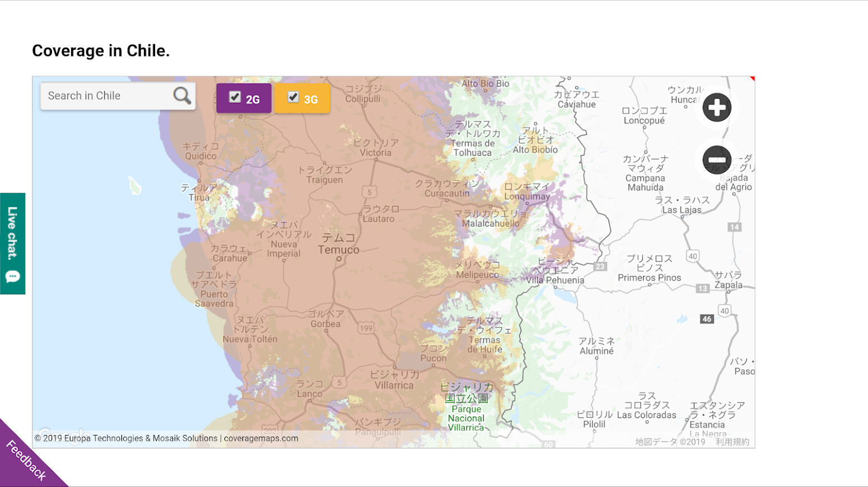Screen dimensions: 868x487
Task: Uncheck the 2G coverage checkbox
Action: point(235,97)
